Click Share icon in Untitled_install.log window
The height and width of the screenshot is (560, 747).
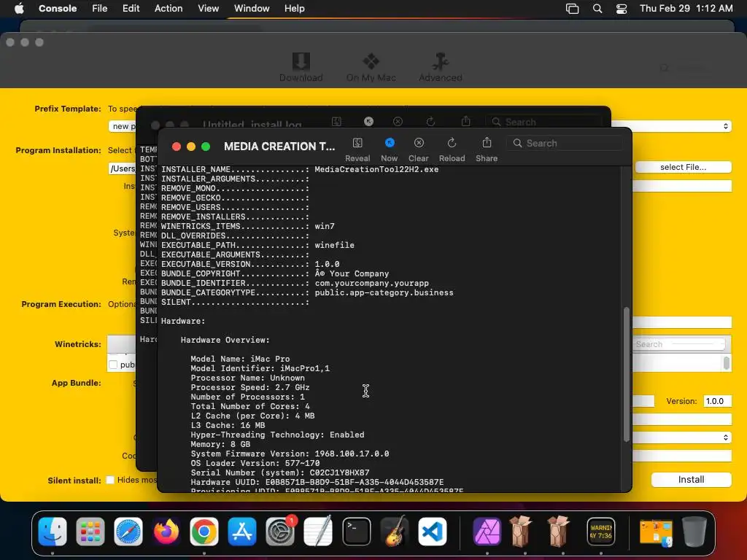[466, 122]
